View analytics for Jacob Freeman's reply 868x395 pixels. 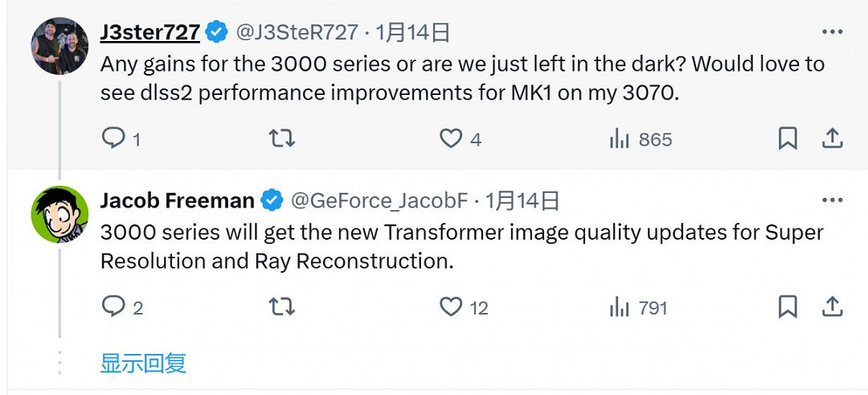tap(619, 307)
